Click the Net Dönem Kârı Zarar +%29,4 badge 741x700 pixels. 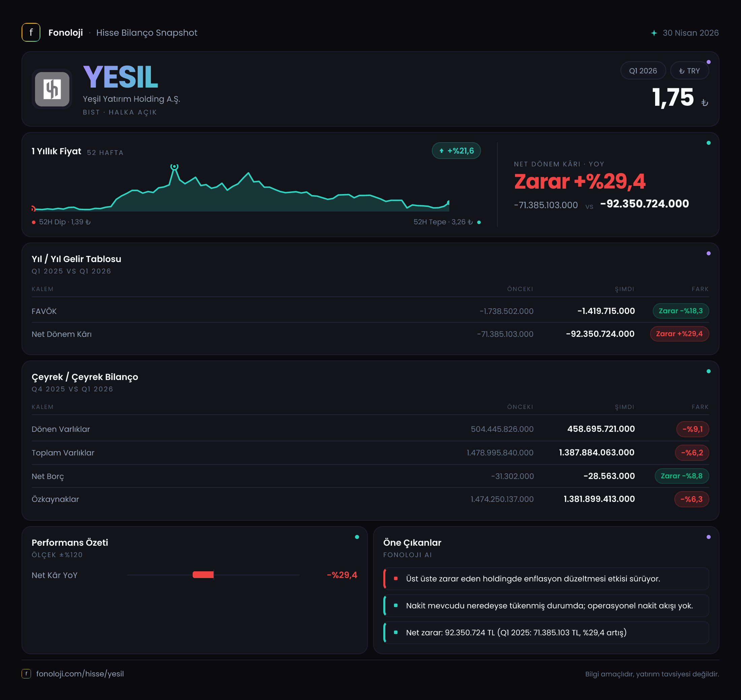click(679, 333)
